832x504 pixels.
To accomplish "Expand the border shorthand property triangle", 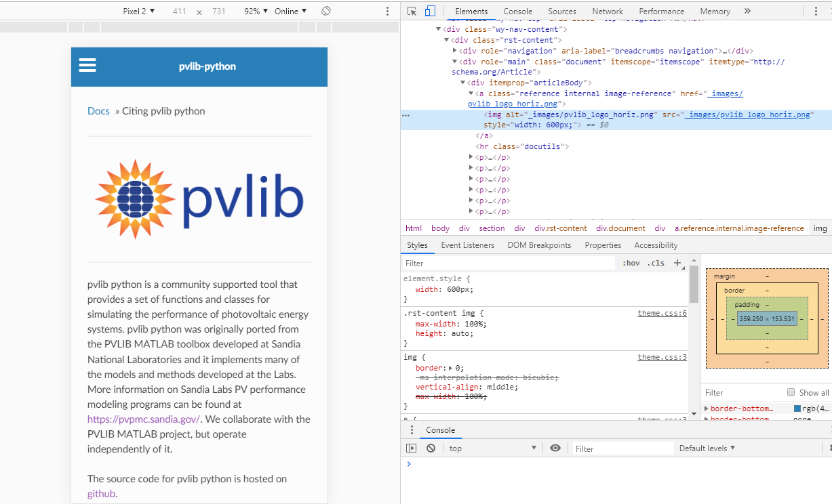I will tap(452, 368).
